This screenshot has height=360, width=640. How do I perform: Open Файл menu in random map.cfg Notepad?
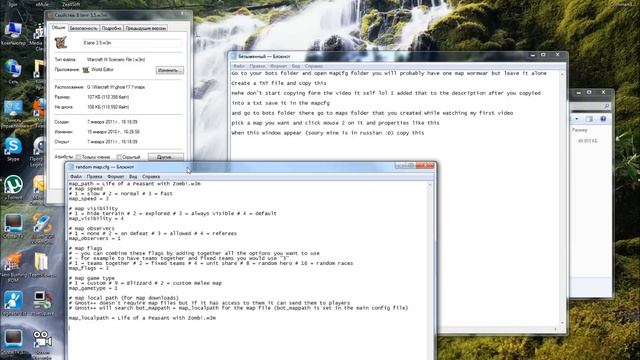76,177
